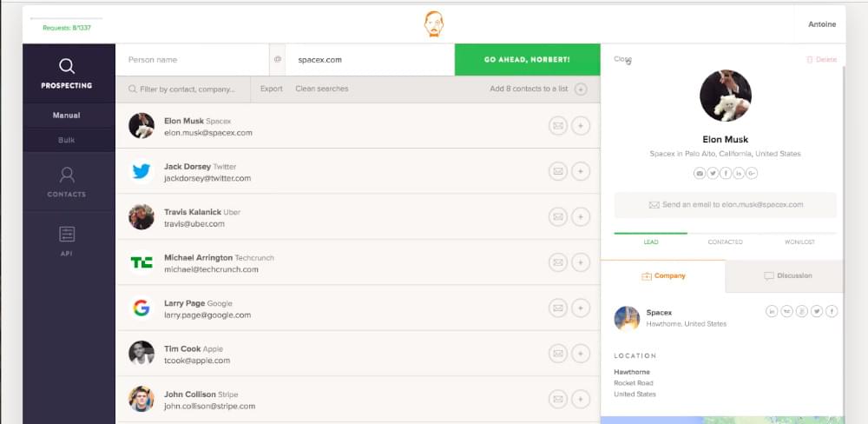Image resolution: width=868 pixels, height=424 pixels.
Task: Select Bulk prospecting mode
Action: pos(67,140)
